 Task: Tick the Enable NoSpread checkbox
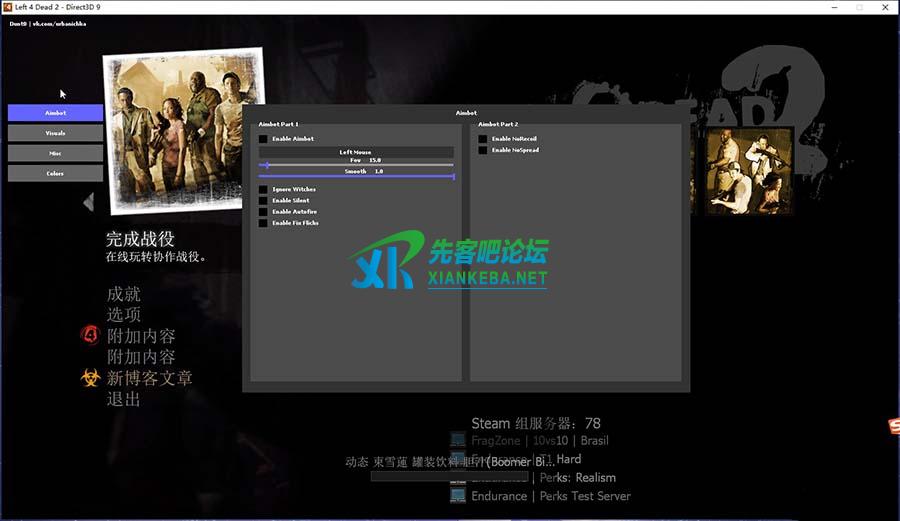coord(483,150)
